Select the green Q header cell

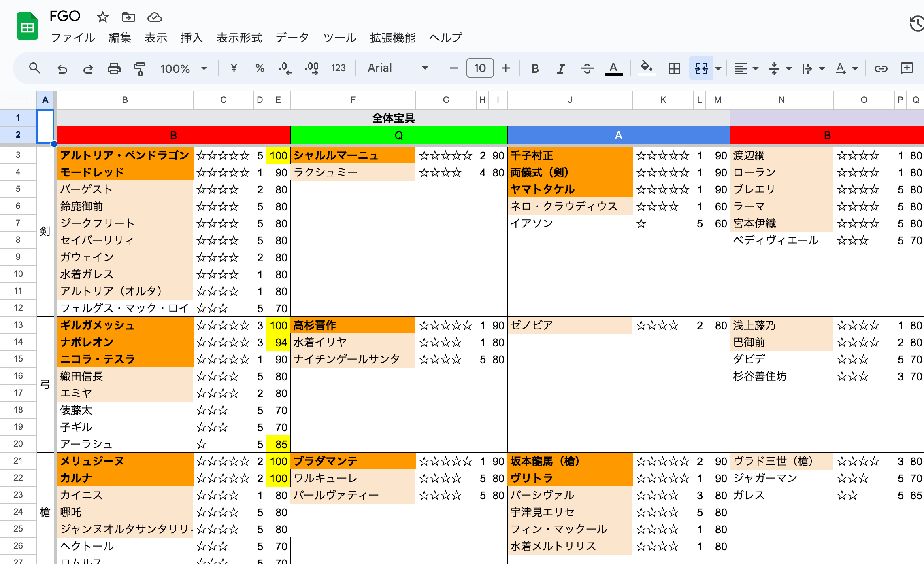(399, 135)
